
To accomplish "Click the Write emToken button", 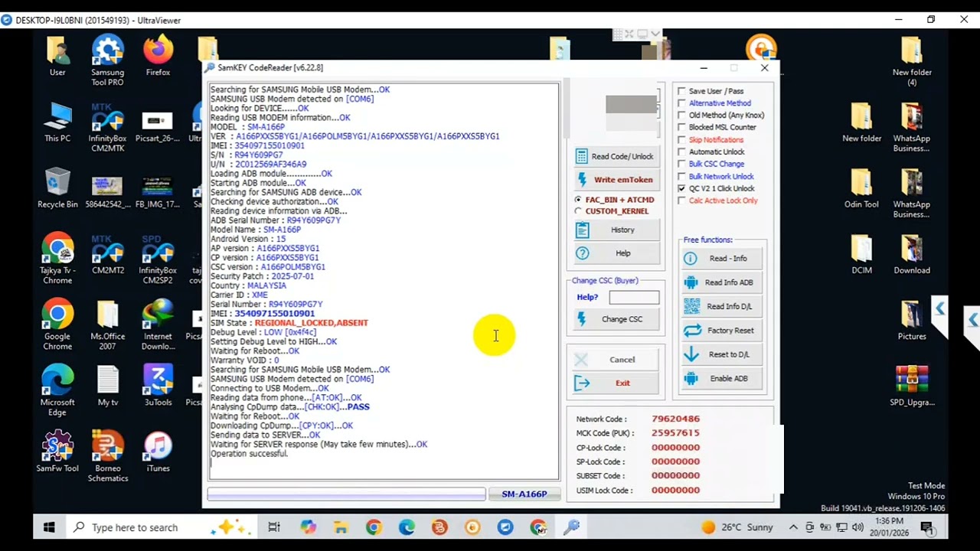I will (616, 180).
